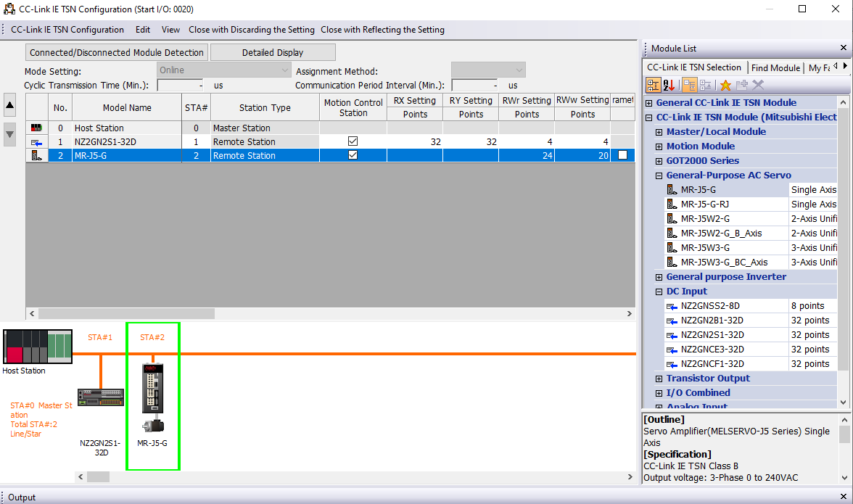
Task: Toggle Motion Control Station for NZ2GN2S1-32D row
Action: pos(353,141)
